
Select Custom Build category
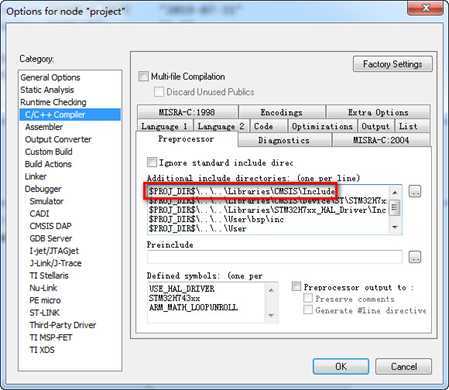[49, 151]
